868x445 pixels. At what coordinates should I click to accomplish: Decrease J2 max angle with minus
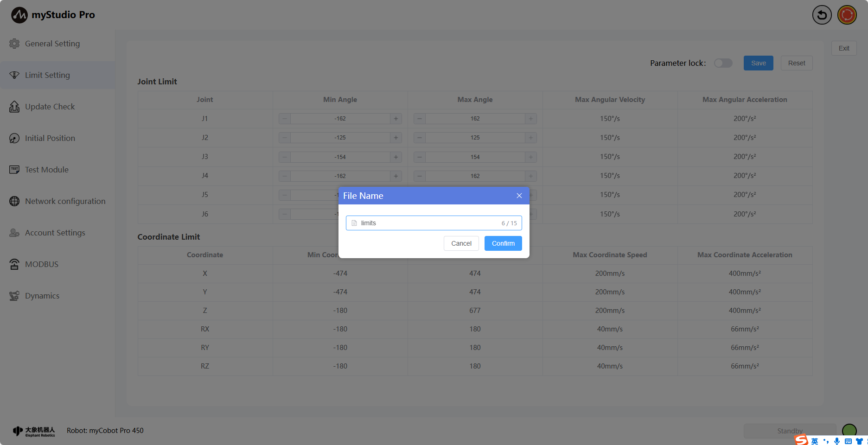[420, 138]
